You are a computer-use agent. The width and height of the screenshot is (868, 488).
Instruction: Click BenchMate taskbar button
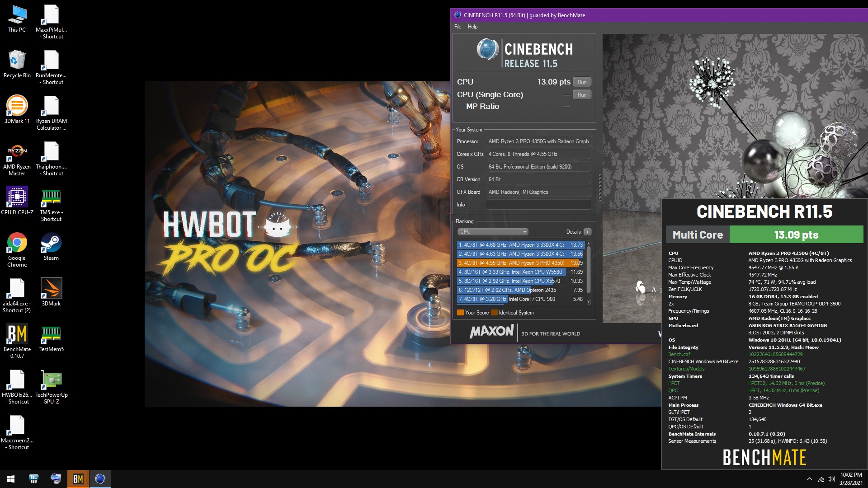tap(78, 479)
